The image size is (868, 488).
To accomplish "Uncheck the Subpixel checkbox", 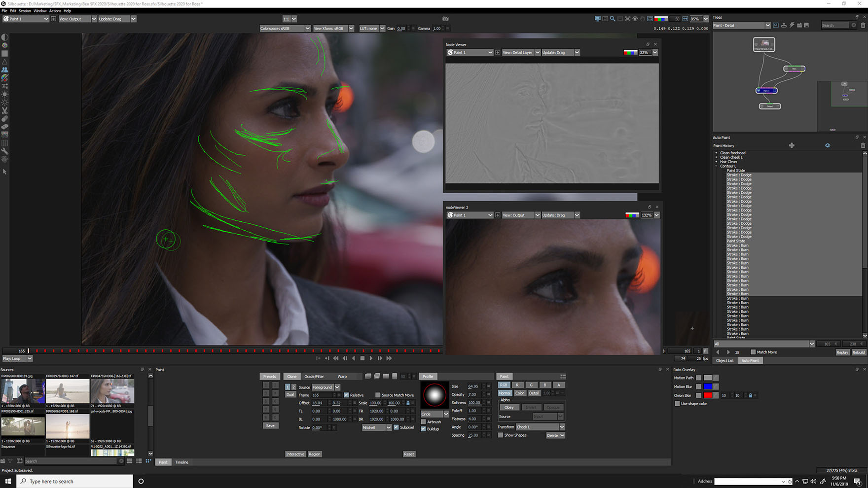I will [x=397, y=427].
